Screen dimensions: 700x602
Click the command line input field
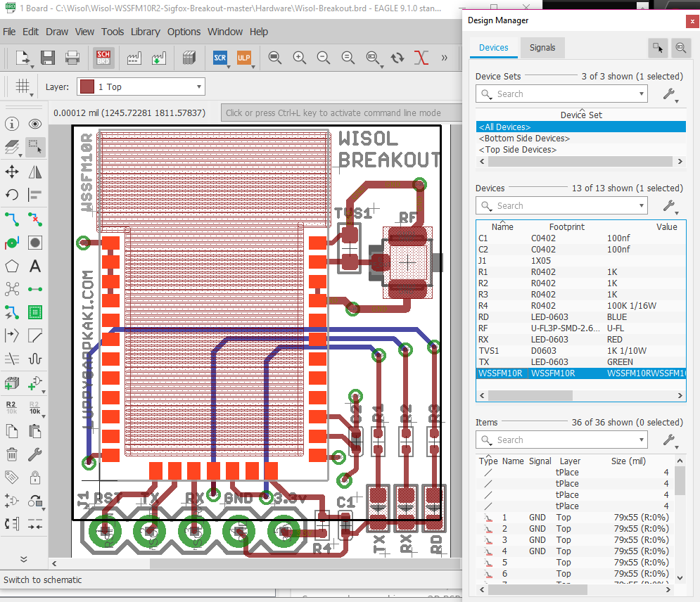click(338, 113)
